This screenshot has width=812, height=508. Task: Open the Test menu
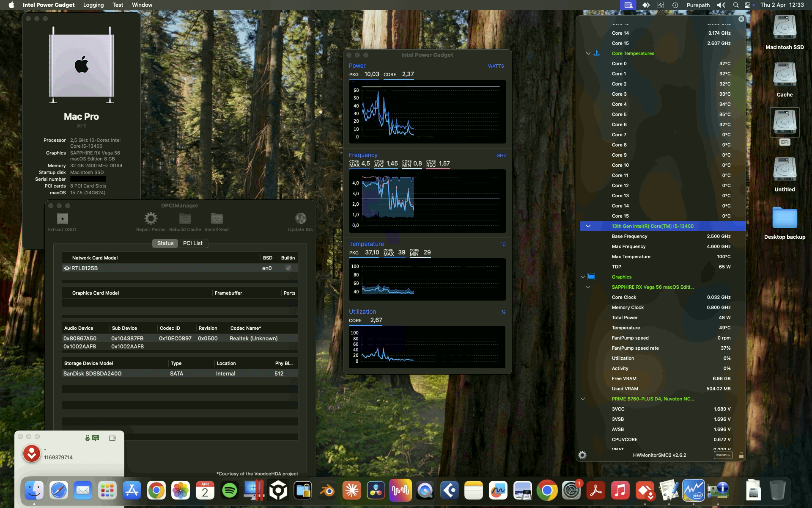[x=118, y=5]
